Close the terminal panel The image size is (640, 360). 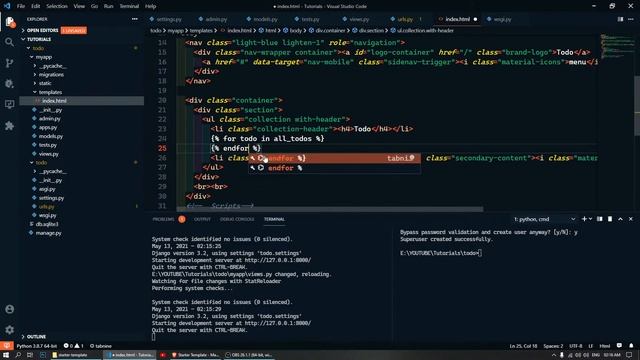point(631,219)
